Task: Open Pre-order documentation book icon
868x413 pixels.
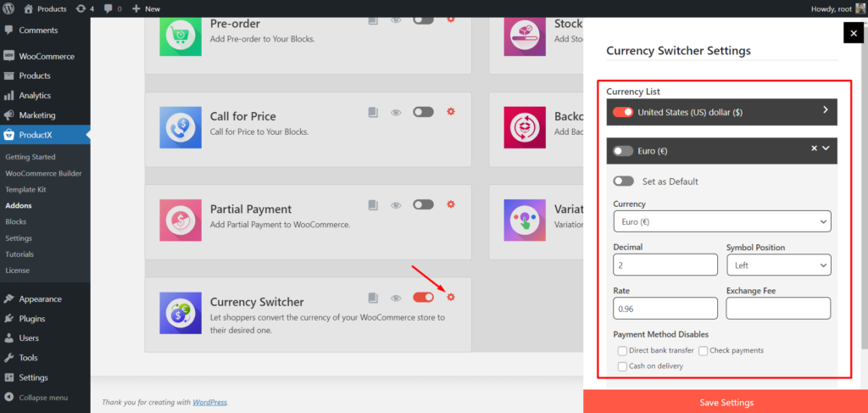Action: coord(373,20)
